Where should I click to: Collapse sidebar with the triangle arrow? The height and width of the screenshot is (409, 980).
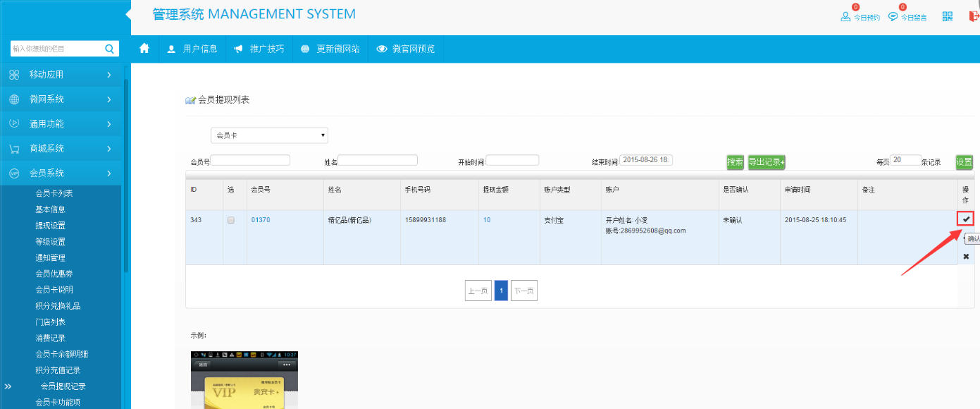(x=128, y=14)
